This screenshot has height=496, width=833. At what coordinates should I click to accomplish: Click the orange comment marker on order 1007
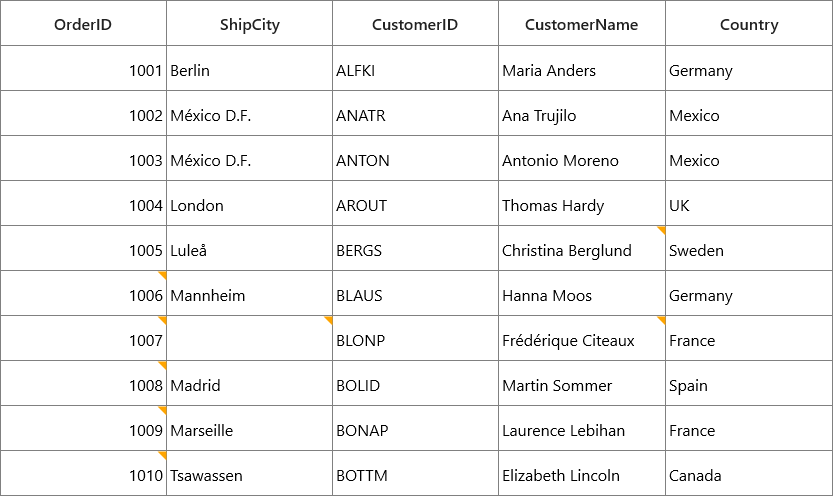[163, 320]
